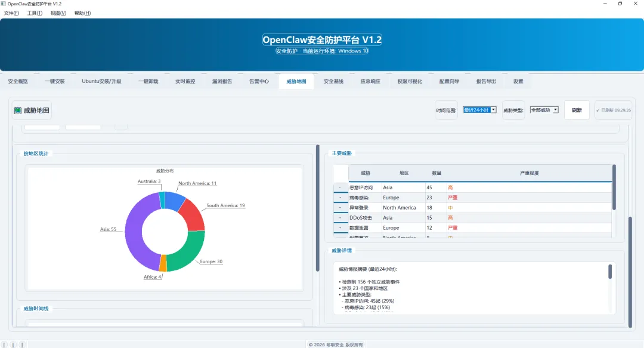
Task: Open the 工具(T) menu
Action: coord(35,13)
